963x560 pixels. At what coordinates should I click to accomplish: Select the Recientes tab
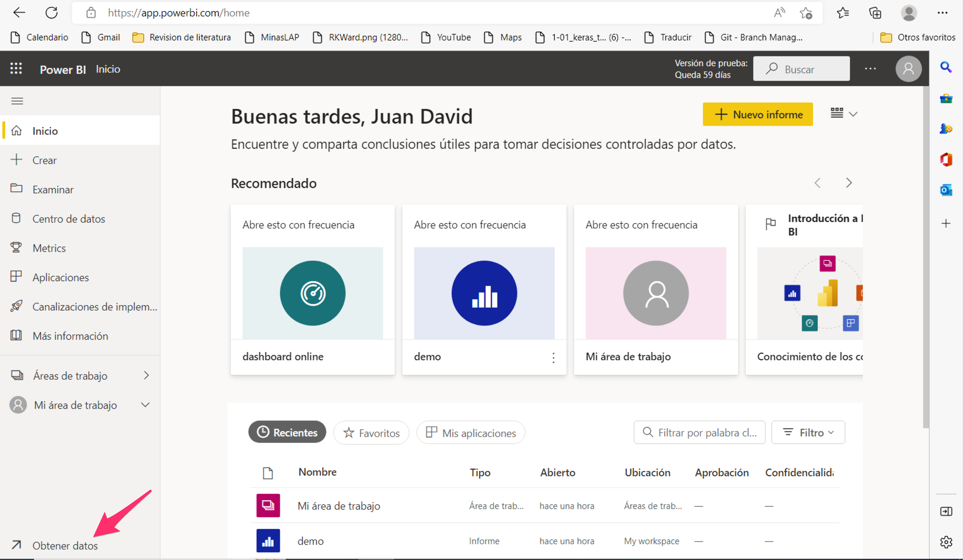[x=287, y=432]
